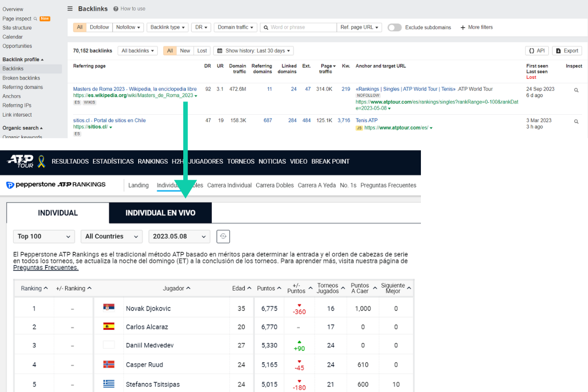Screen dimensions: 588x392
Task: Open Referring IPs in the sidebar
Action: point(17,105)
